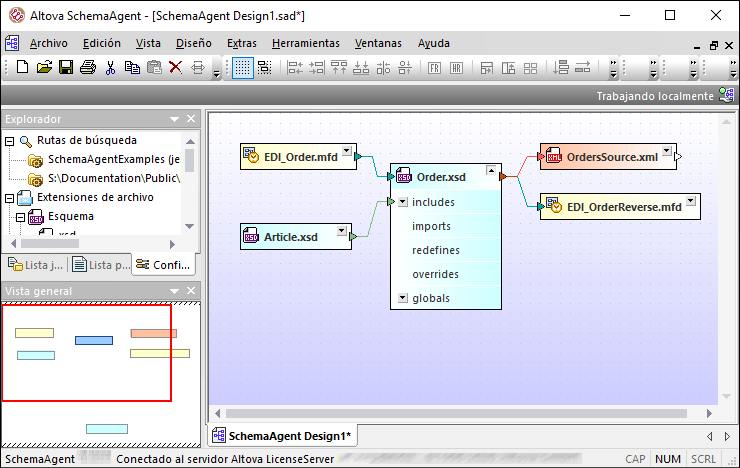Viewport: 740px width, 468px height.
Task: Open the Herramientas menu
Action: point(305,43)
